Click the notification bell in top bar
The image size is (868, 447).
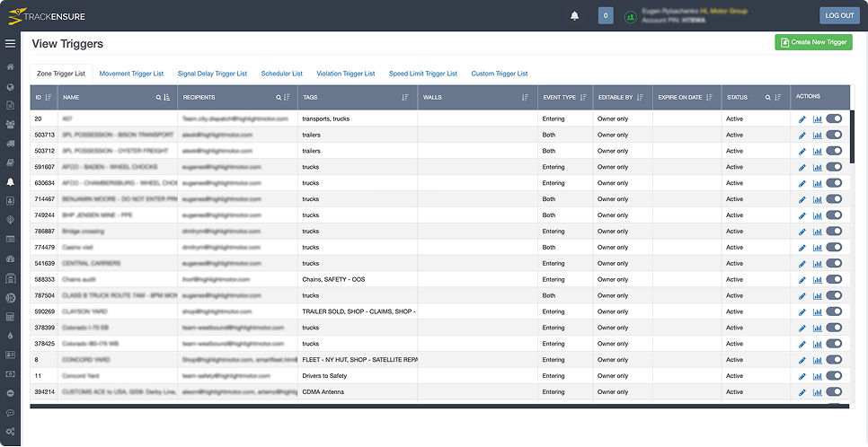click(574, 16)
